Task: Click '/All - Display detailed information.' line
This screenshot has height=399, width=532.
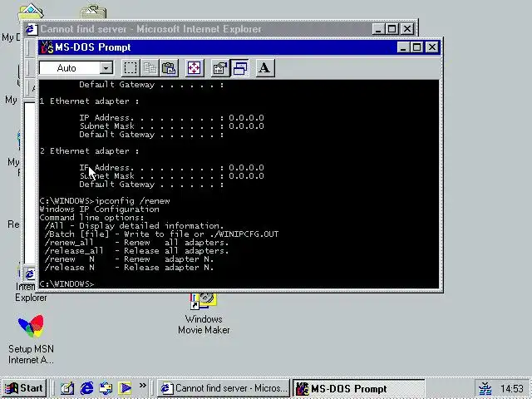Action: coord(134,226)
